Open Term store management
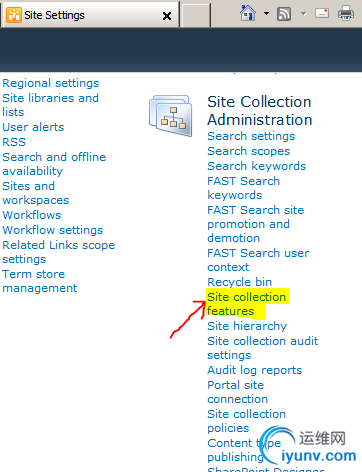 (x=40, y=281)
